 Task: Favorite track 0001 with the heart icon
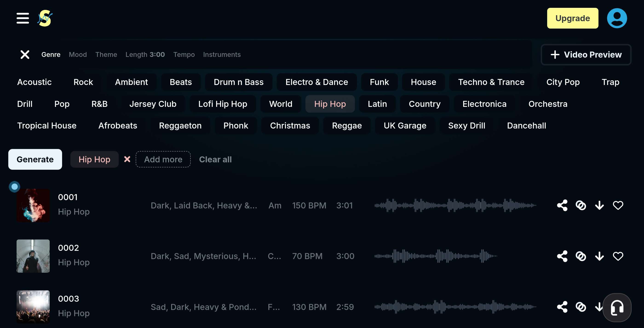click(x=618, y=205)
